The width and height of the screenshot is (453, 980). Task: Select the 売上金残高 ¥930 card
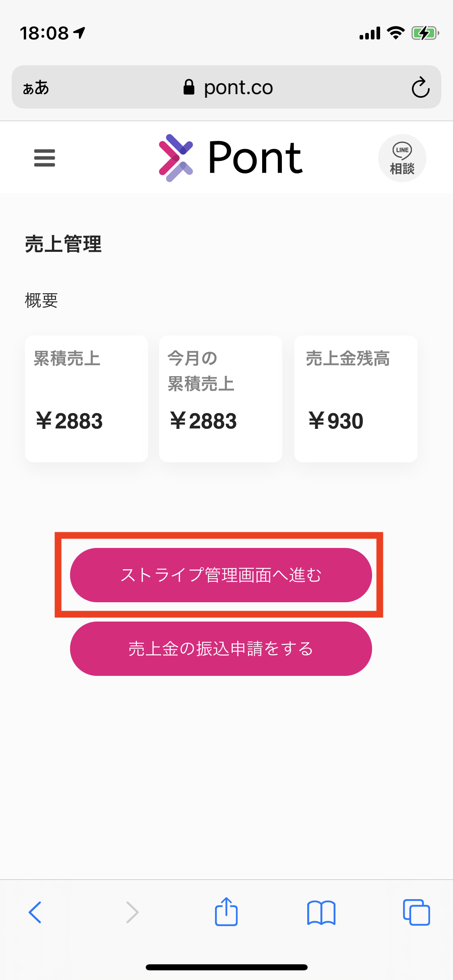pyautogui.click(x=356, y=399)
